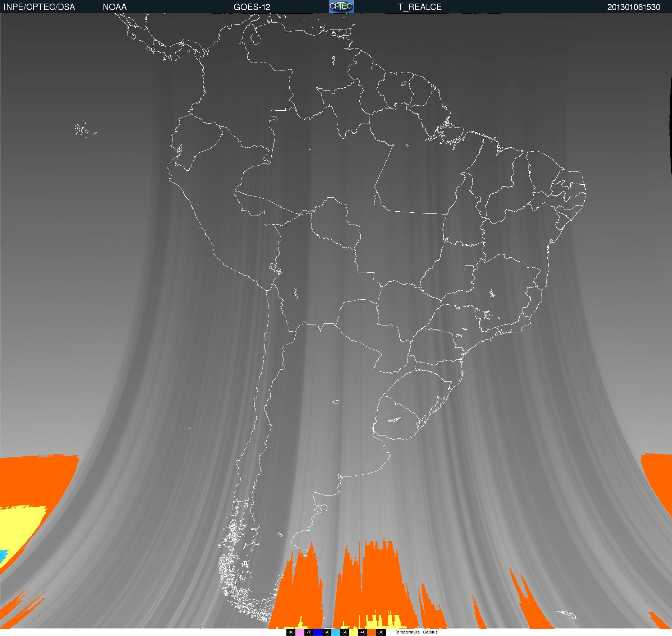Image resolution: width=672 pixels, height=636 pixels.
Task: Select the -30 legend value
Action: [x=380, y=632]
